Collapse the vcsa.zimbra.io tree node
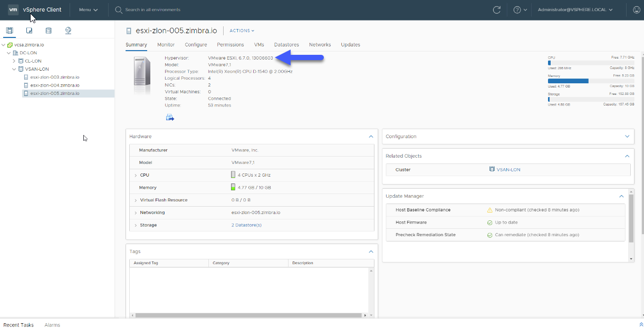The image size is (644, 329). point(4,45)
